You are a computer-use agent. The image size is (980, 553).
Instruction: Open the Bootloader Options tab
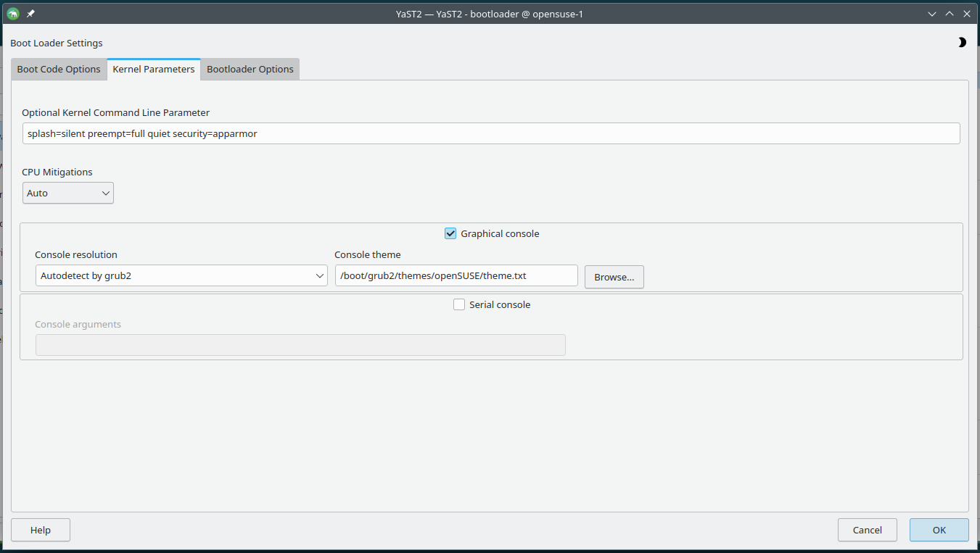(250, 70)
